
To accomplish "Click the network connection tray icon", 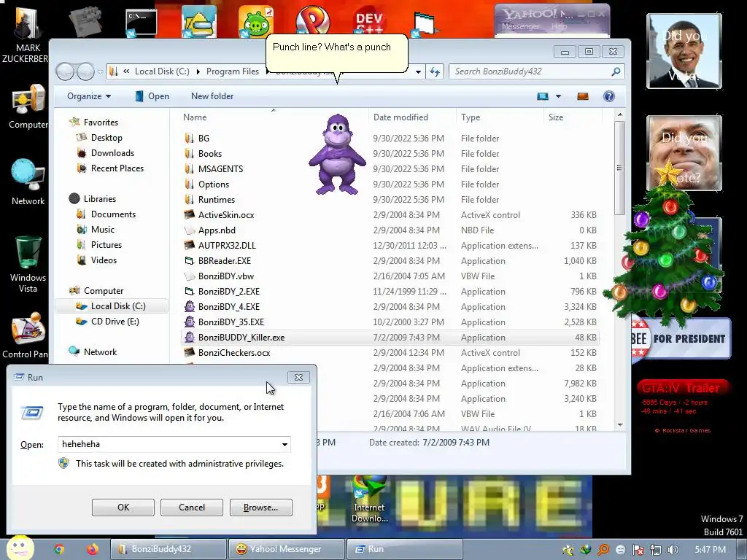I will [656, 550].
